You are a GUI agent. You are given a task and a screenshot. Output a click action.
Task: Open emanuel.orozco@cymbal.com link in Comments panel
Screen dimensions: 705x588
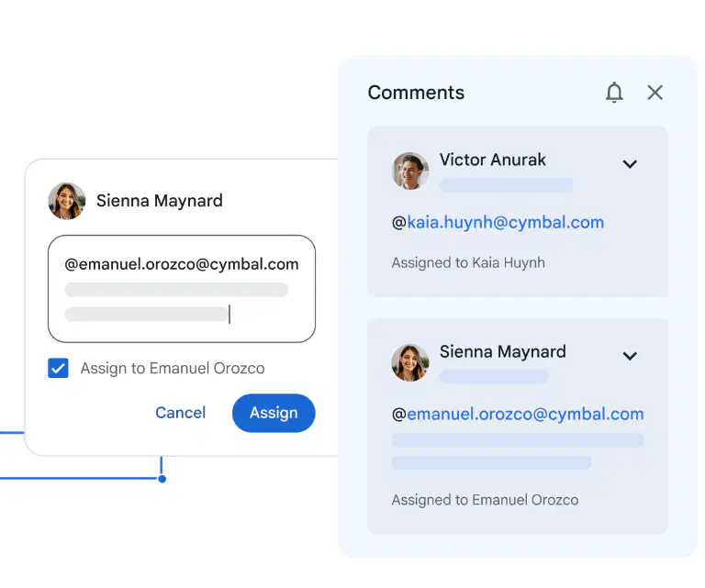(525, 414)
